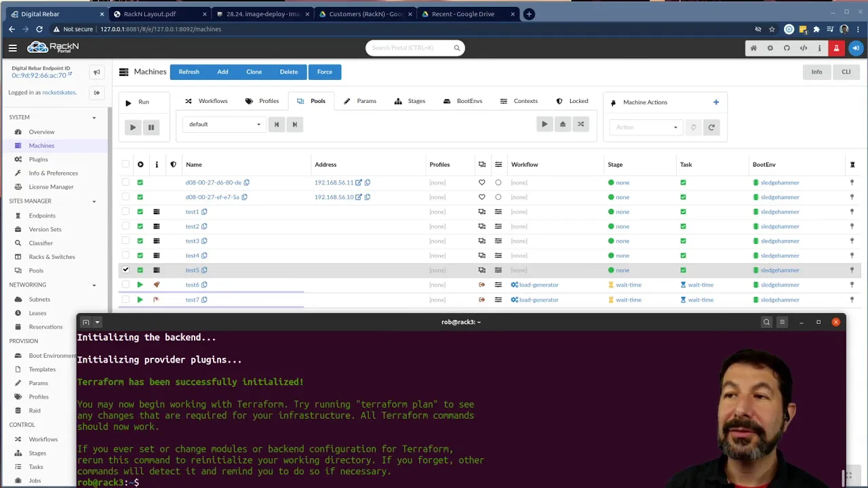Open Overview in the sidebar
Screen dimensions: 868x488
41,132
